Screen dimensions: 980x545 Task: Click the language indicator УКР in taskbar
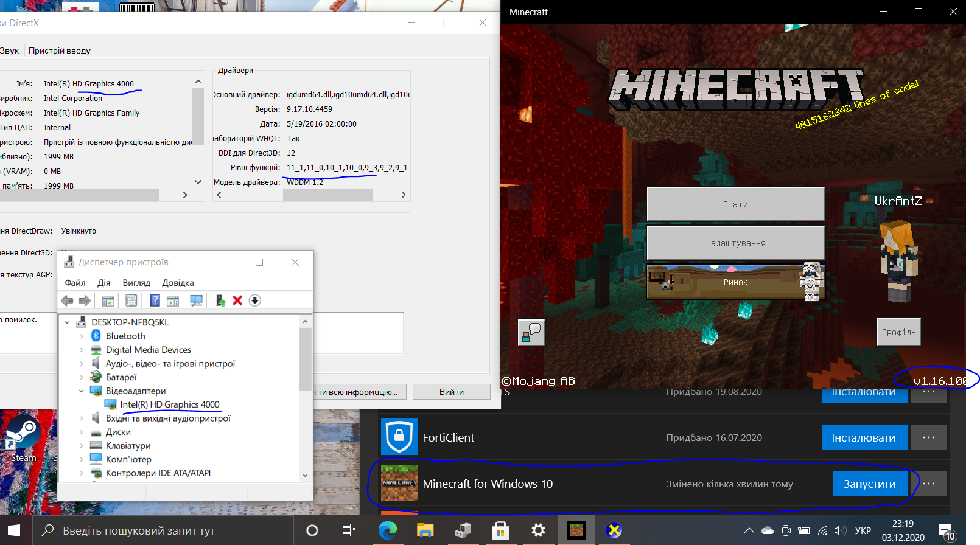click(863, 530)
